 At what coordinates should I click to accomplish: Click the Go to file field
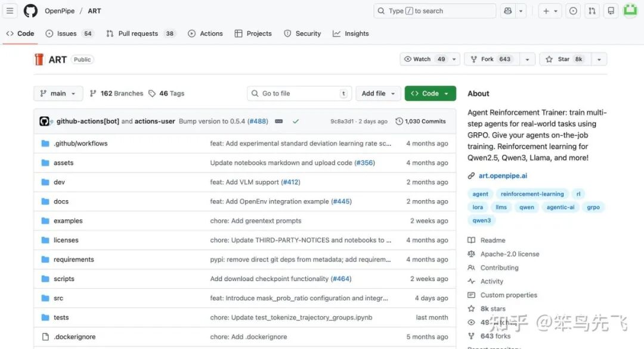coord(298,94)
